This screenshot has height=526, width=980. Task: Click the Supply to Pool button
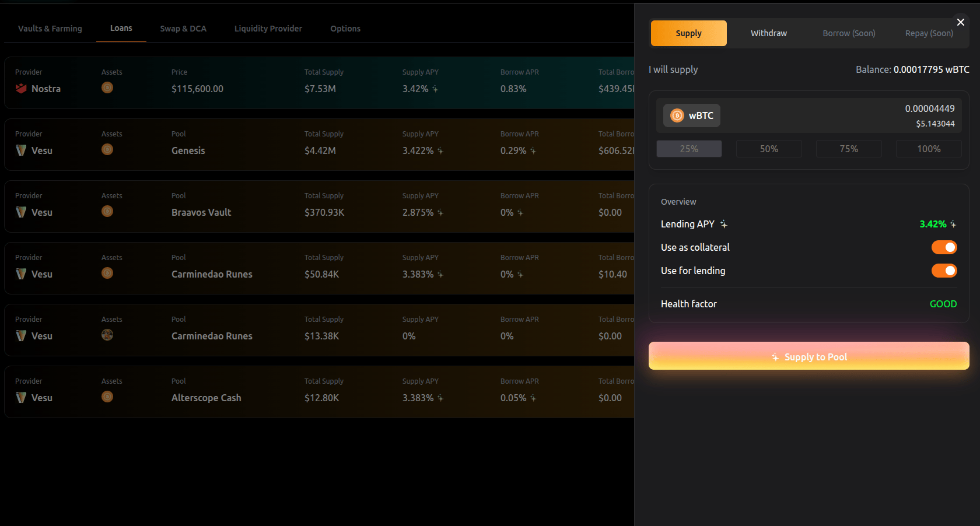click(x=809, y=356)
